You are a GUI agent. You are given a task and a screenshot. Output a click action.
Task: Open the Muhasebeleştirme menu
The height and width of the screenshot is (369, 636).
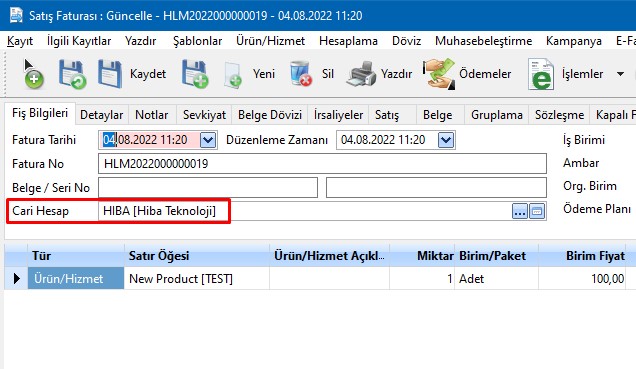pyautogui.click(x=483, y=41)
